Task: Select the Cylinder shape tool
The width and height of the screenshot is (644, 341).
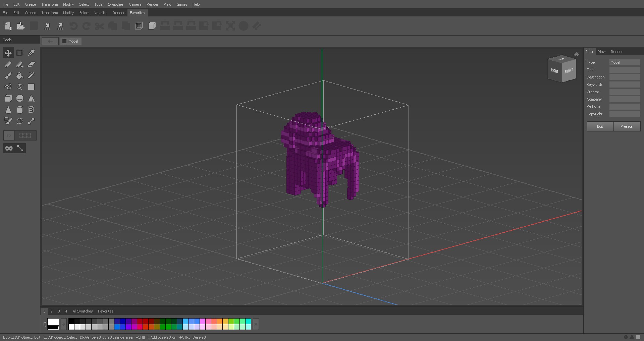Action: 19,109
